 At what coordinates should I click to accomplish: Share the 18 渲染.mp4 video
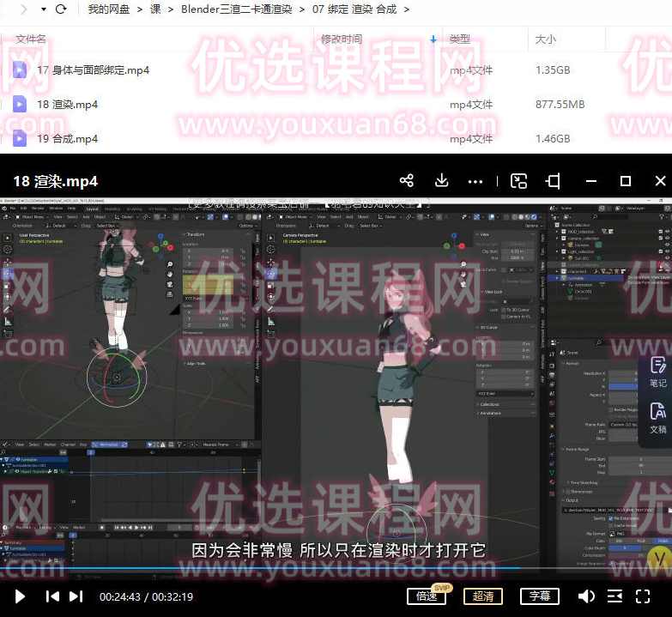406,180
